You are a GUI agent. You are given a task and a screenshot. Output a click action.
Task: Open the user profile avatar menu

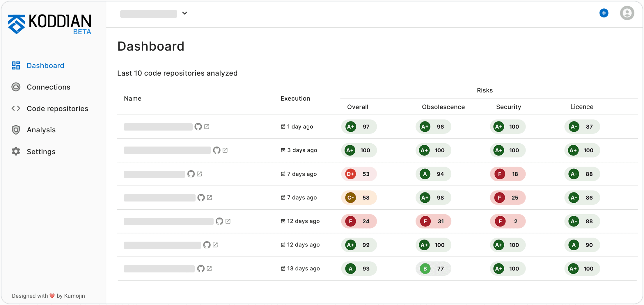(627, 13)
